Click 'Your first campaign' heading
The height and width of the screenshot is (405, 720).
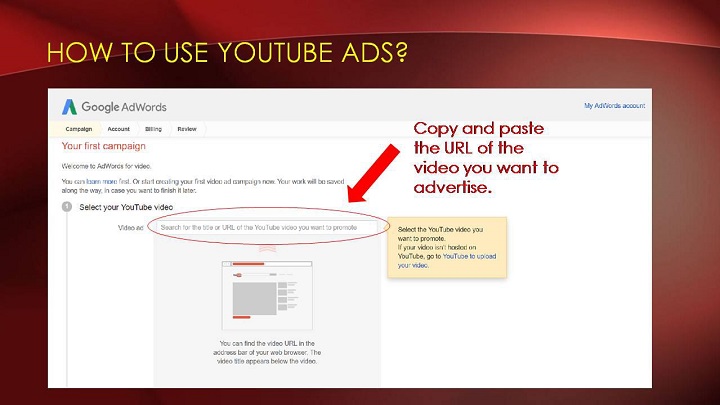click(x=104, y=146)
